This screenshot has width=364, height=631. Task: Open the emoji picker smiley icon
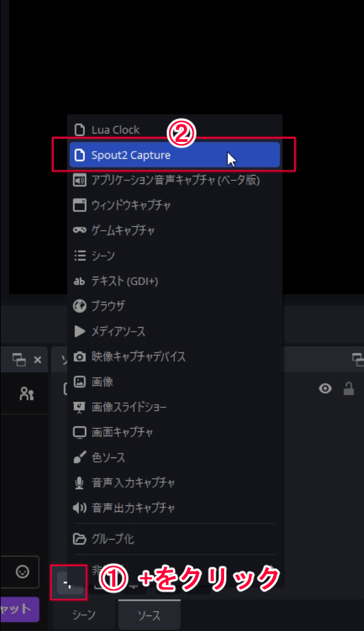(x=23, y=571)
